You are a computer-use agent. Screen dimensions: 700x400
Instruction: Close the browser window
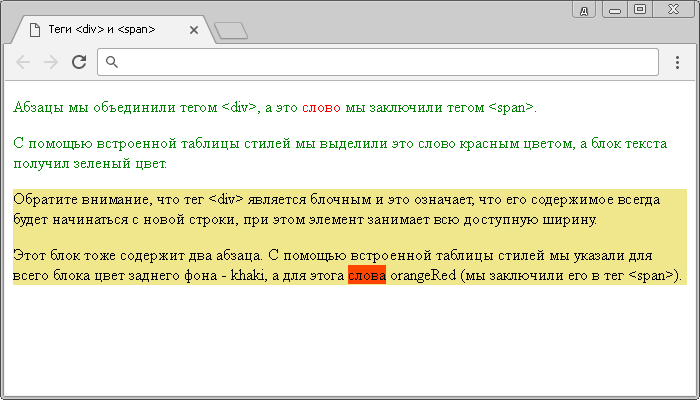[x=673, y=9]
